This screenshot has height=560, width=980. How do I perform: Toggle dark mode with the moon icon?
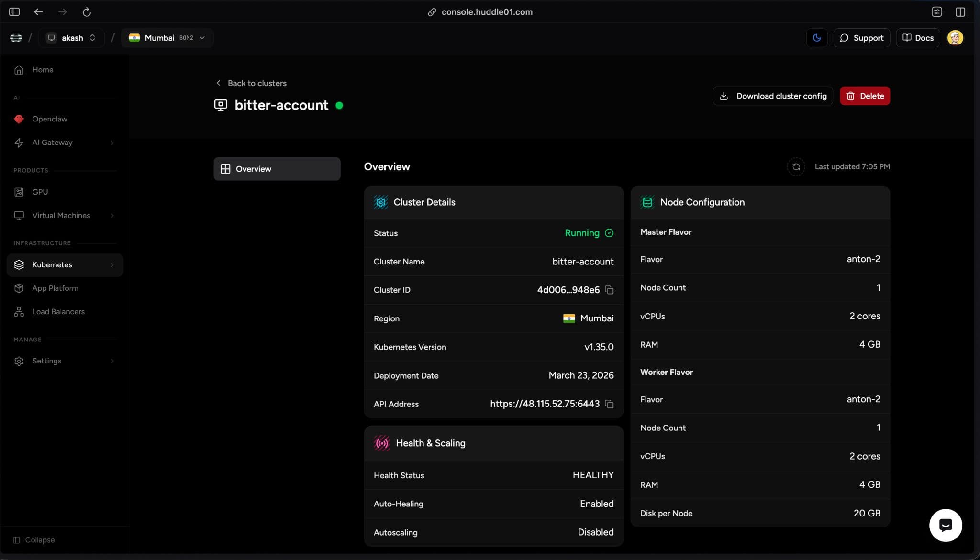point(816,38)
